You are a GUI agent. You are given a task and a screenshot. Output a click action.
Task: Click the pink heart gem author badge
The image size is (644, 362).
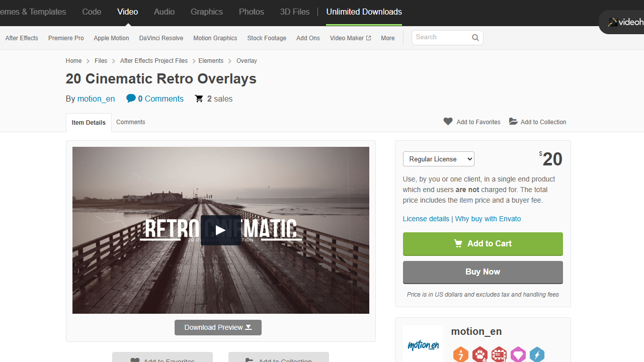click(x=518, y=354)
